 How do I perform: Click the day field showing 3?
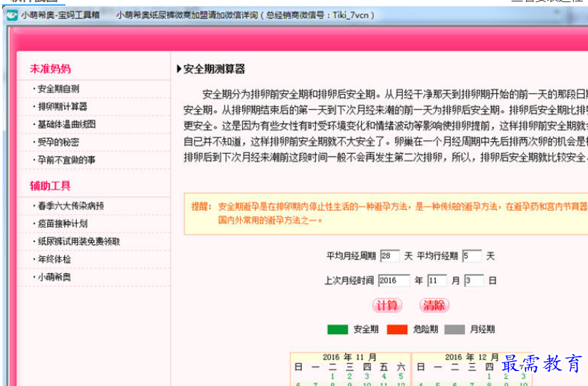click(x=473, y=281)
